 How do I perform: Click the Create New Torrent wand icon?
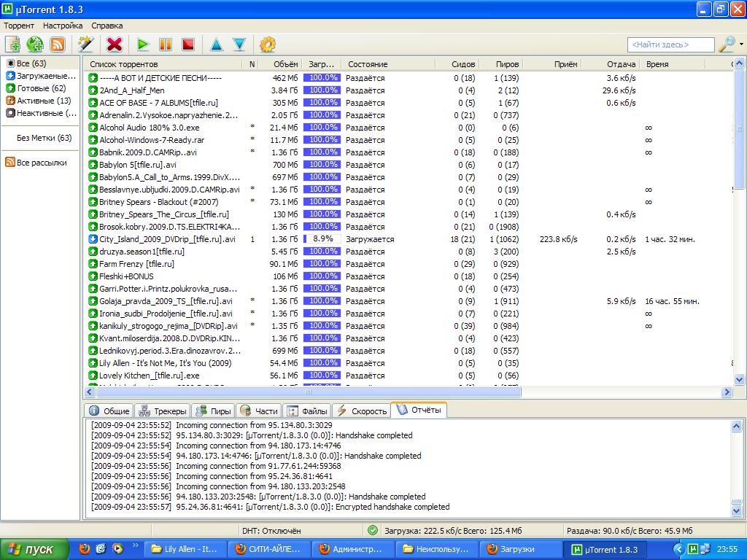coord(86,44)
